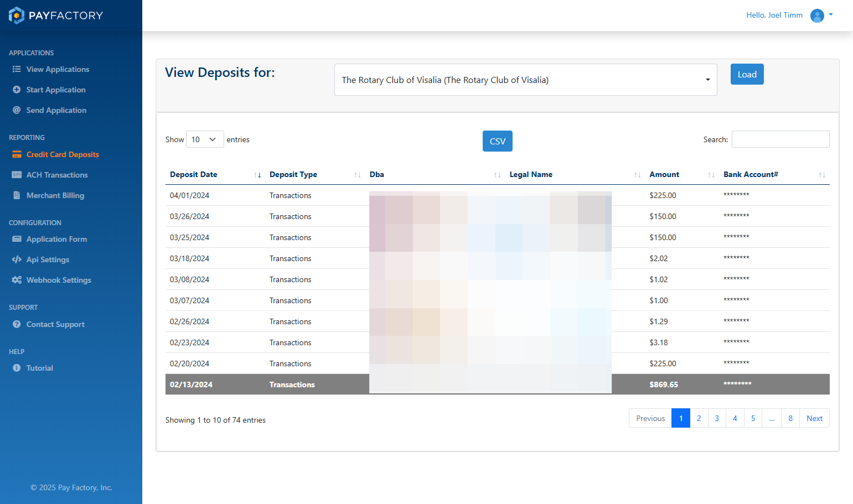
Task: Open Webhook Settings page
Action: point(59,280)
